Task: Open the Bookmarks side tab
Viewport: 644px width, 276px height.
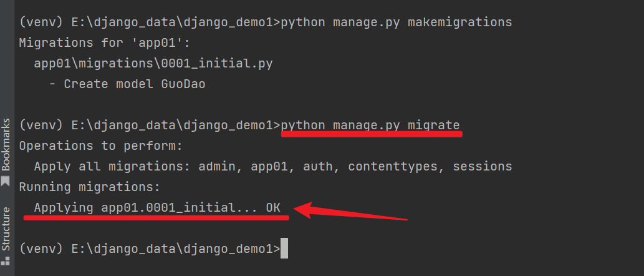Action: [6, 144]
